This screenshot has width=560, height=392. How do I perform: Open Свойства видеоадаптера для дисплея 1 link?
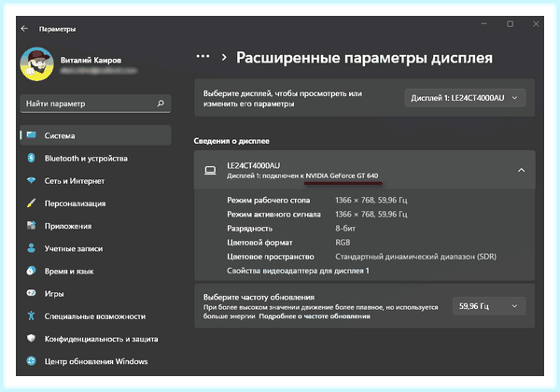coord(298,271)
